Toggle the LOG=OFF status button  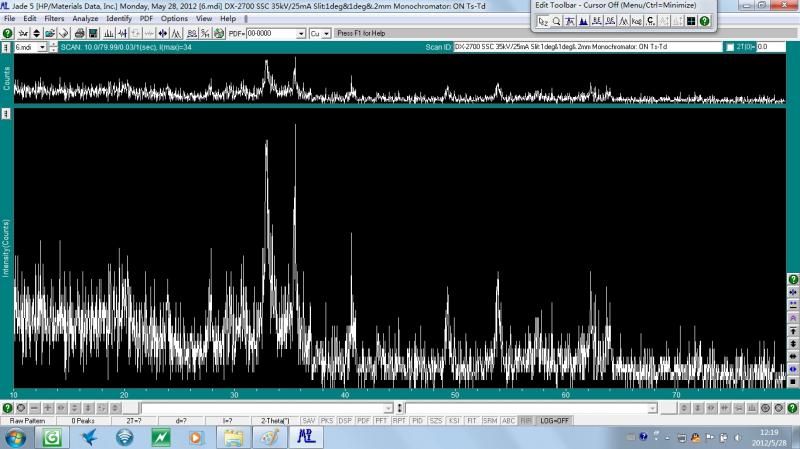(555, 420)
